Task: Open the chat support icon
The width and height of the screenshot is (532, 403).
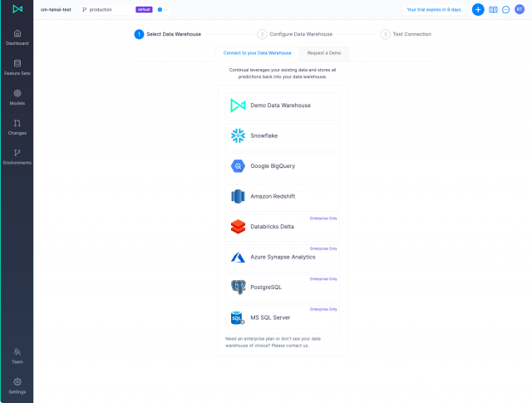Action: tap(505, 10)
